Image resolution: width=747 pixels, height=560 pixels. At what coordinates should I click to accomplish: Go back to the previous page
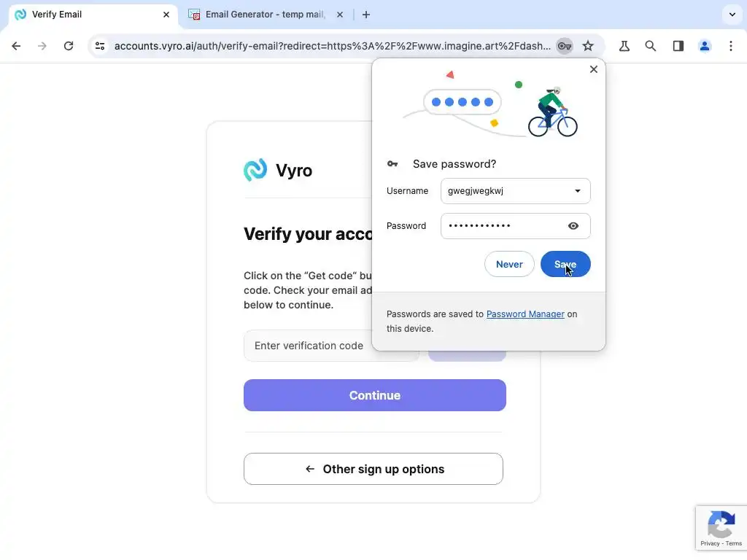click(16, 46)
